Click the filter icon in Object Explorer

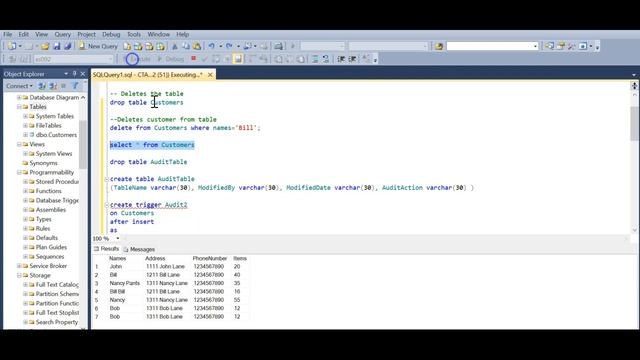75,86
